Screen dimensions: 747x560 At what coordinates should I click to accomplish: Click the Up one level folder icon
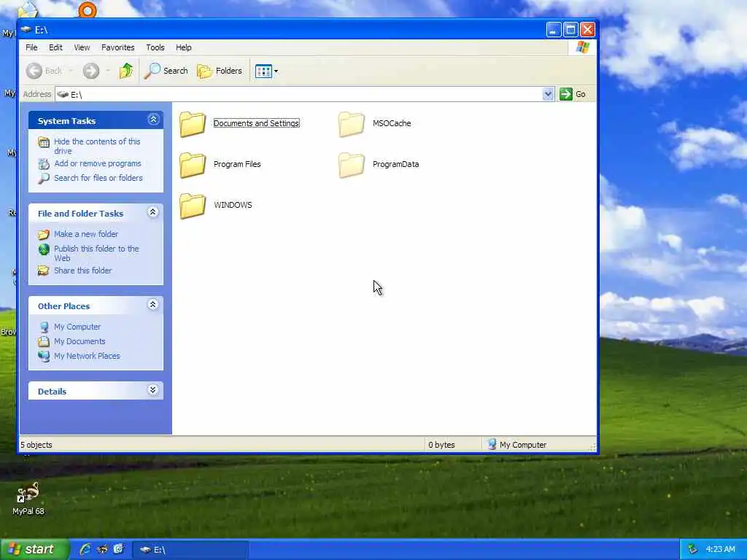tap(126, 71)
